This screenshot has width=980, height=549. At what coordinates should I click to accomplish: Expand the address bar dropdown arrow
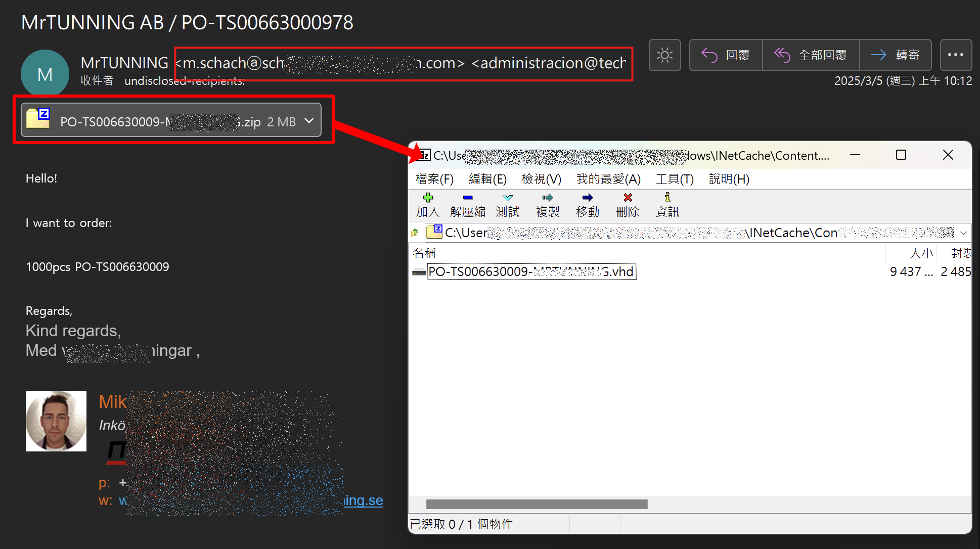[963, 233]
